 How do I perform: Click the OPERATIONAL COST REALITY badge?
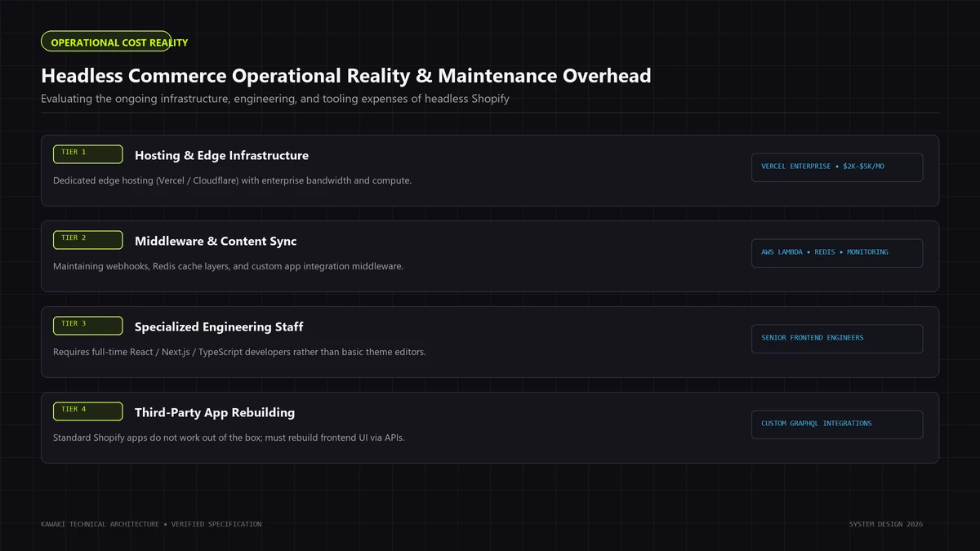point(106,42)
